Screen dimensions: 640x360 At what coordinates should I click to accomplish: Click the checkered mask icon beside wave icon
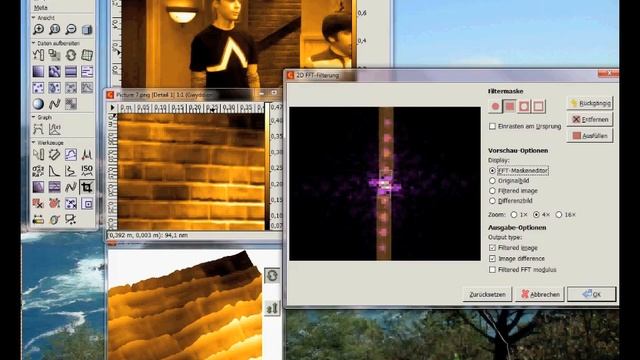click(x=71, y=104)
